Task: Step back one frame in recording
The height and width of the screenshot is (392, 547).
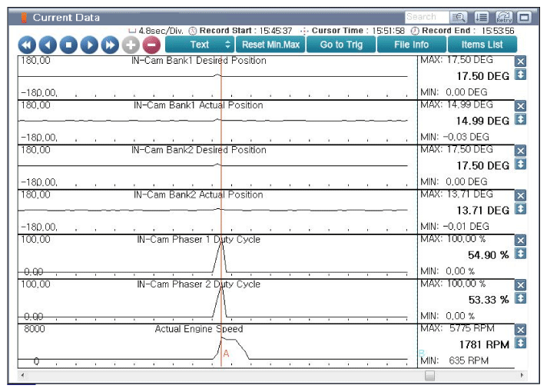Action: (48, 45)
